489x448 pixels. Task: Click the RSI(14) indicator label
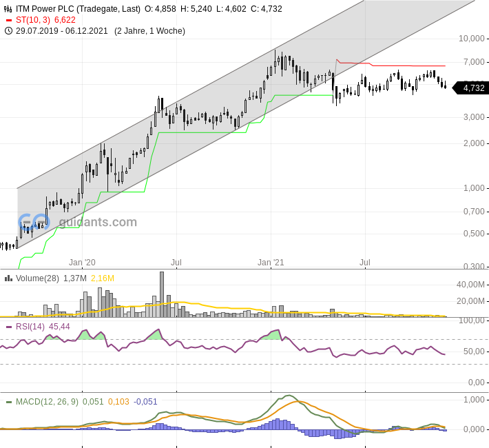tap(30, 327)
